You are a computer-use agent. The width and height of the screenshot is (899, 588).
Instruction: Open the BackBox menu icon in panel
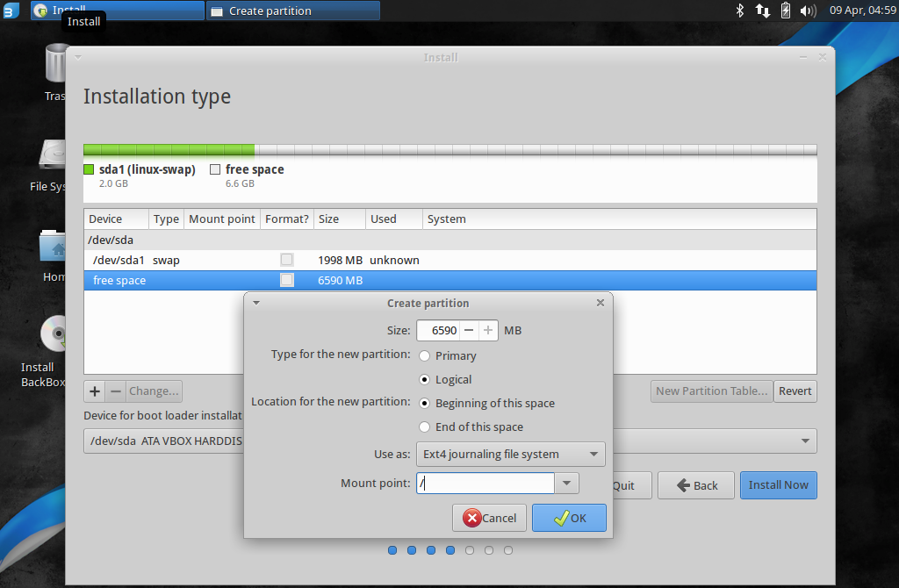tap(11, 11)
